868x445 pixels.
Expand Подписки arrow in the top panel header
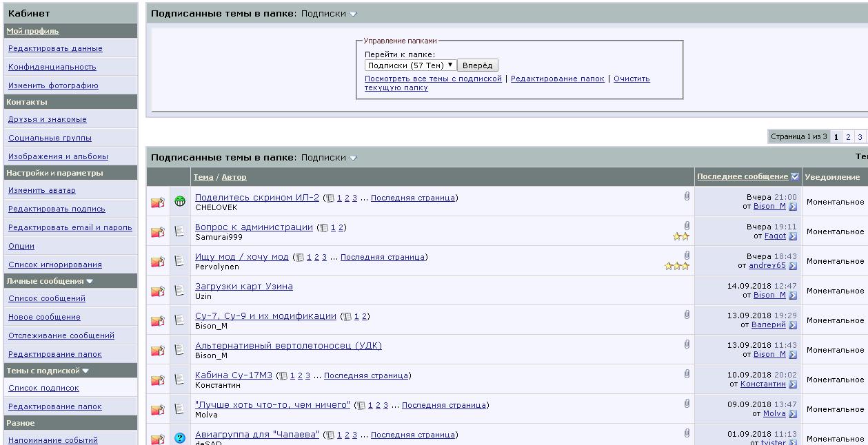[x=354, y=14]
